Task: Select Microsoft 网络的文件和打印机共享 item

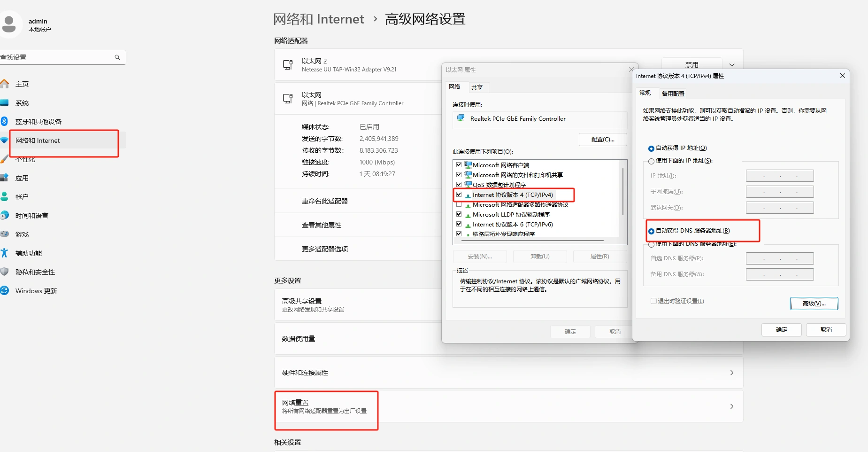Action: 518,175
